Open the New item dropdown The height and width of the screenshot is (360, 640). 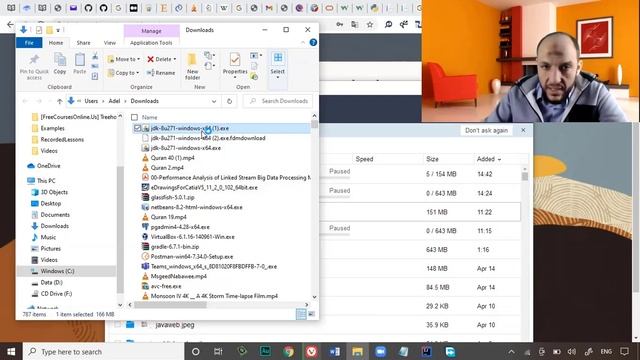pyautogui.click(x=210, y=56)
